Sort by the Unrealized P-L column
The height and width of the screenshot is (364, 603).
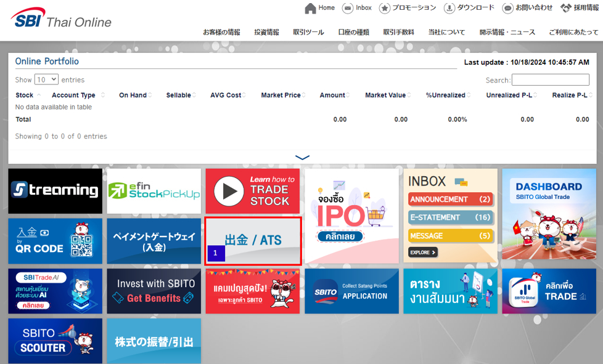512,95
